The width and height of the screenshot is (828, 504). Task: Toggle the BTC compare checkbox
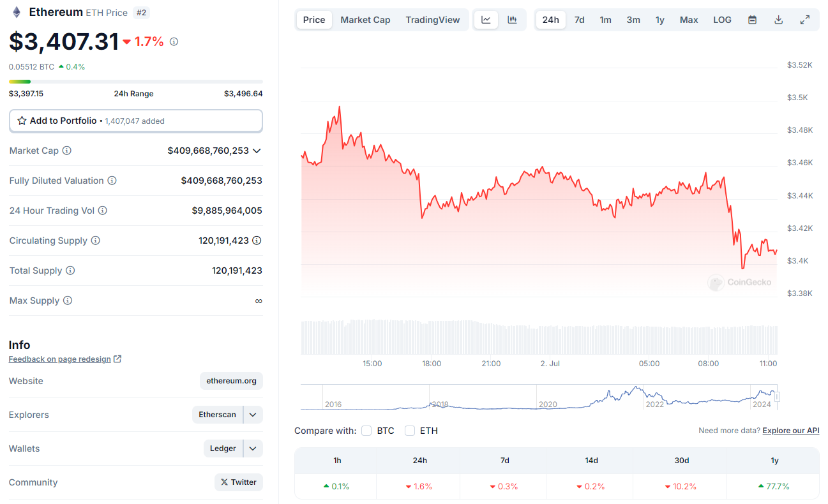pos(366,431)
